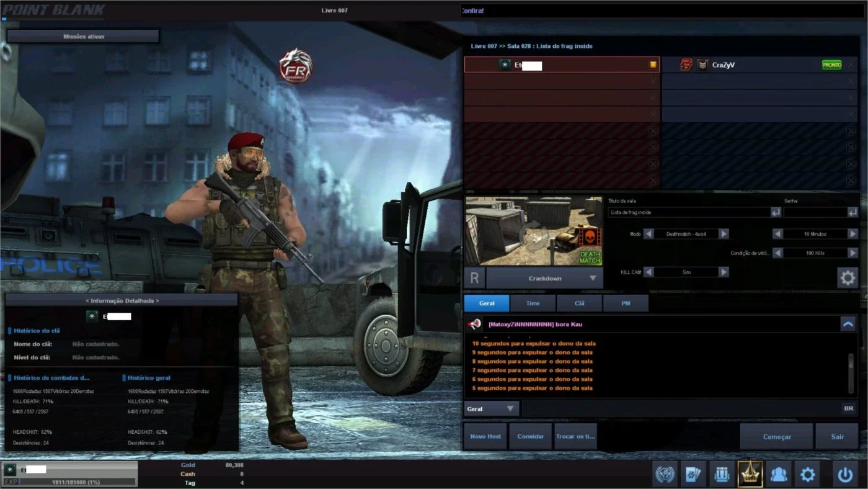This screenshot has height=489, width=868.
Task: Click the gold crown icon in bottom bar
Action: 750,475
